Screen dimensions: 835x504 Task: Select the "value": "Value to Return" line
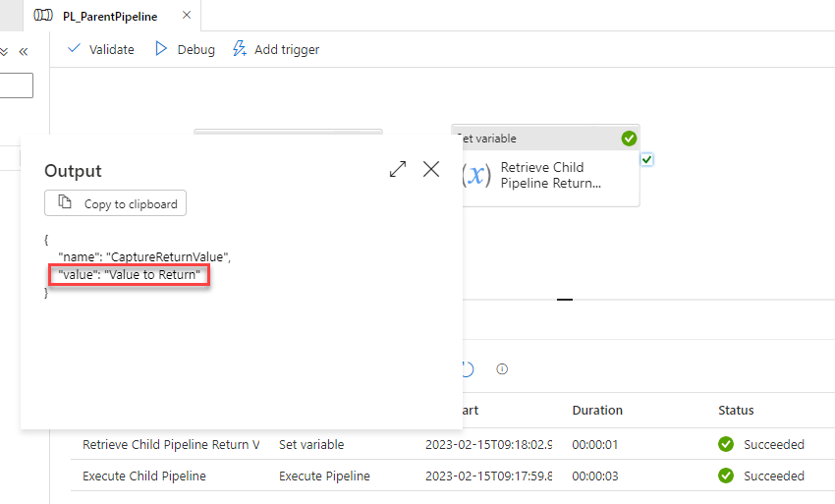click(x=130, y=275)
